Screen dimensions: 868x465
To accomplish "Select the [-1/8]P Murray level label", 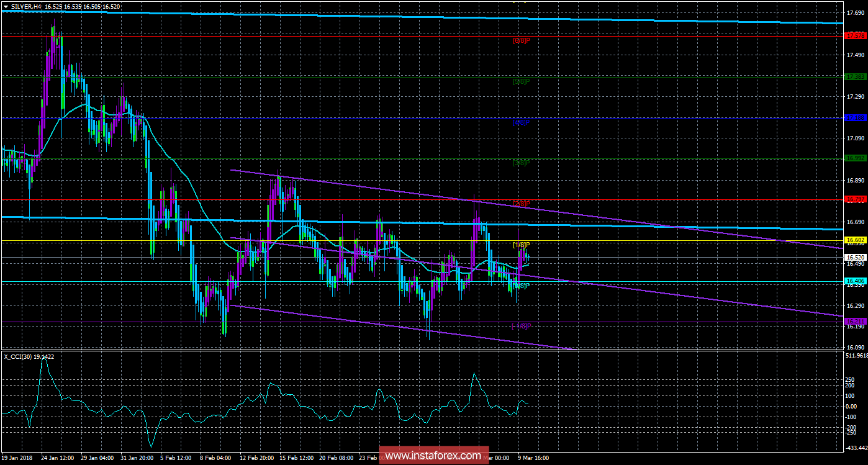I will [x=522, y=326].
